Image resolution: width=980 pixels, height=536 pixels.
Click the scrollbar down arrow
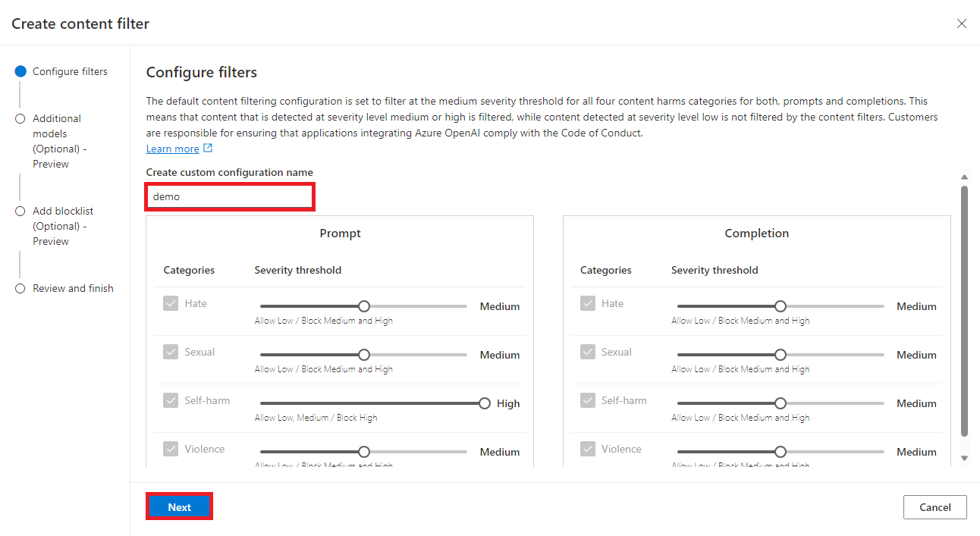point(965,458)
